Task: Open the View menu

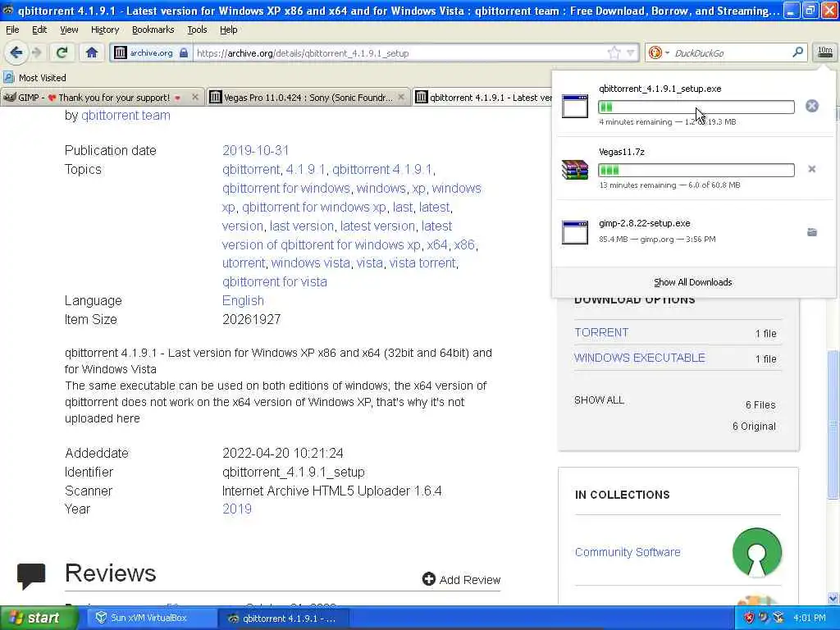Action: tap(69, 30)
